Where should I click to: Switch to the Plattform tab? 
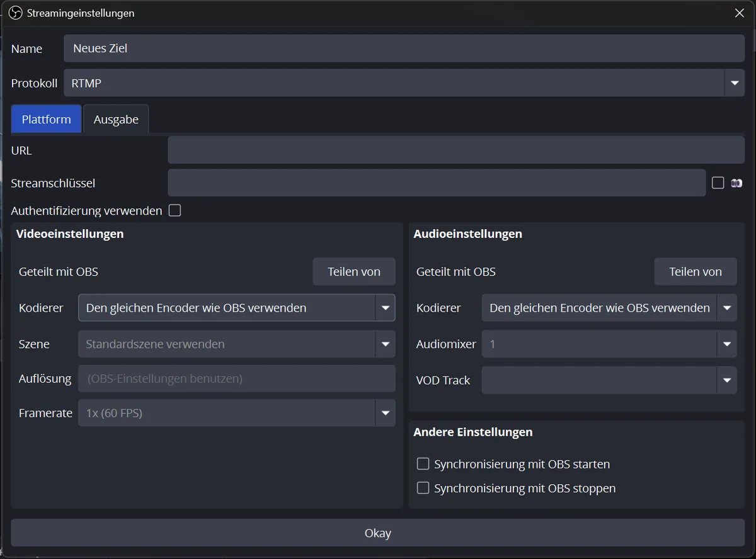[x=47, y=119]
